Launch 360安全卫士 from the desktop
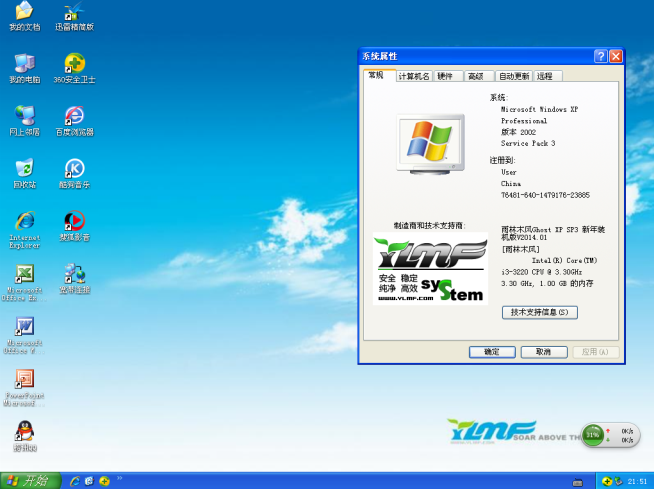 click(x=75, y=69)
